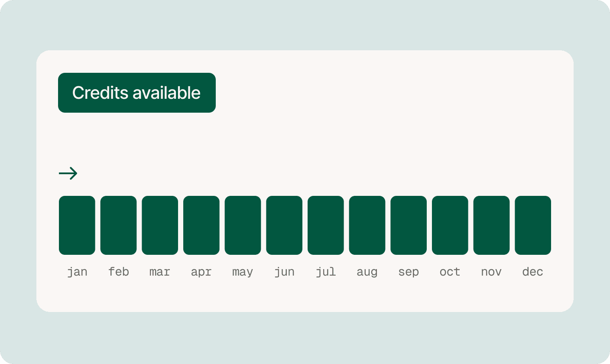Screen dimensions: 610x364
Task: Click the jan month label
Action: (x=77, y=272)
